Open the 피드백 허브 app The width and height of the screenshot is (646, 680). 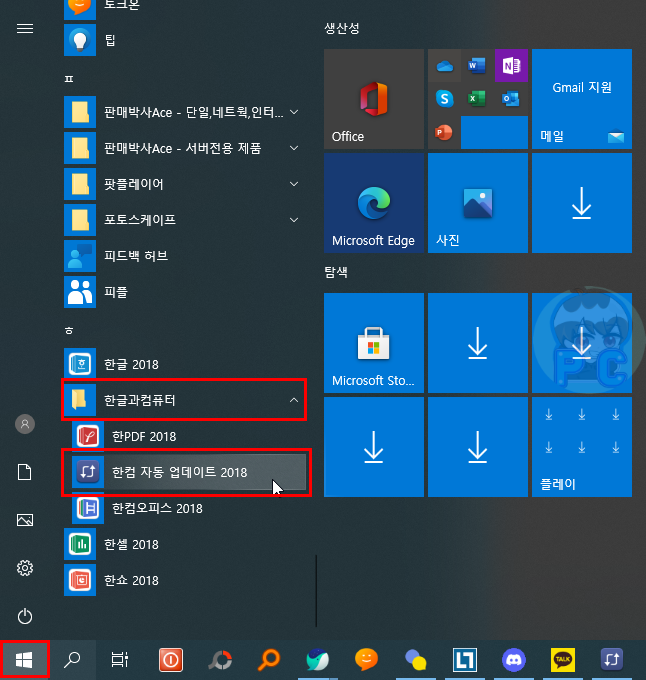coord(182,256)
